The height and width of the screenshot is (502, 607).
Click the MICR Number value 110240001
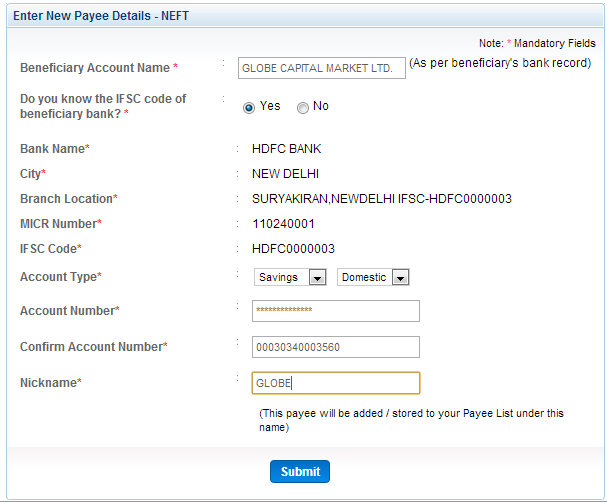tap(283, 224)
